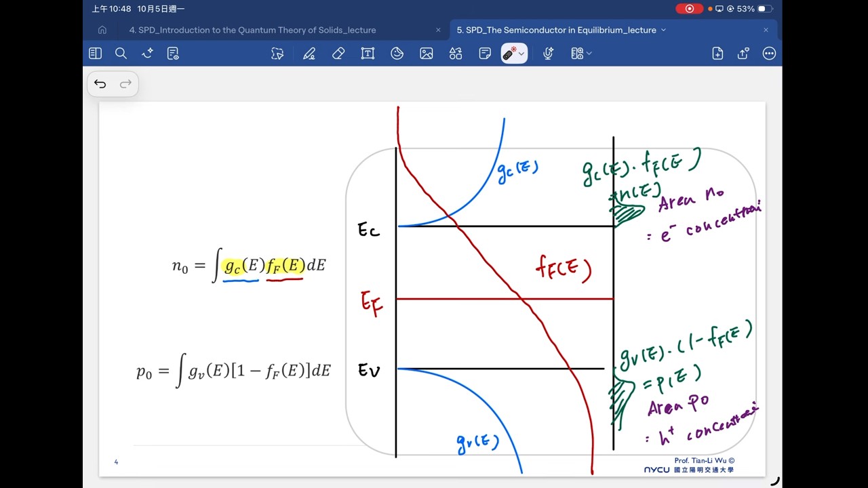868x488 pixels.
Task: Click the page number 4 on slide
Action: pyautogui.click(x=116, y=462)
